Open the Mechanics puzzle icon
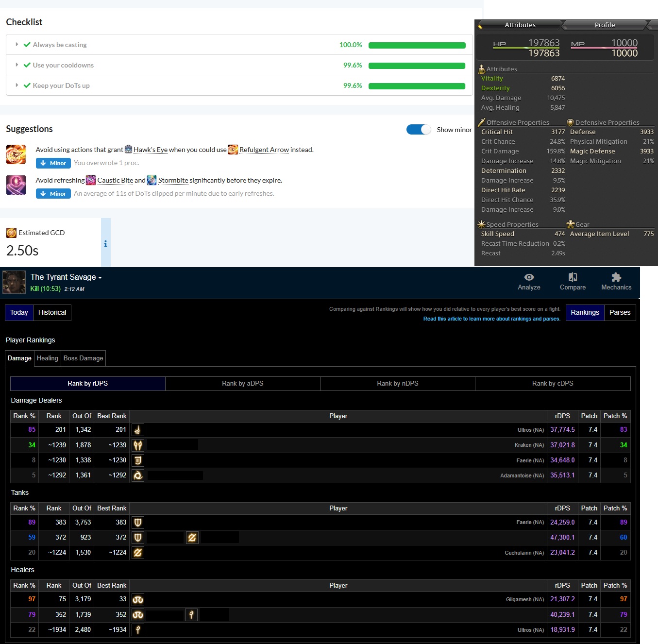This screenshot has height=644, width=658. coord(616,277)
